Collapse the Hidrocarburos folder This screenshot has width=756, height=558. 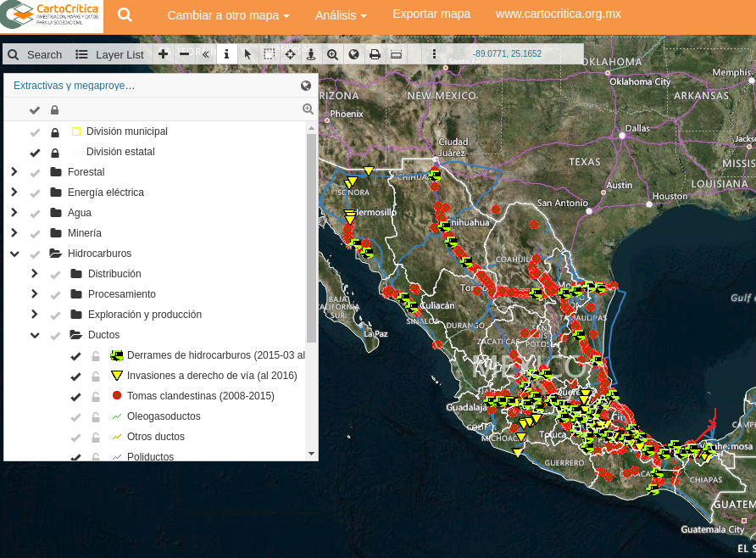point(14,254)
